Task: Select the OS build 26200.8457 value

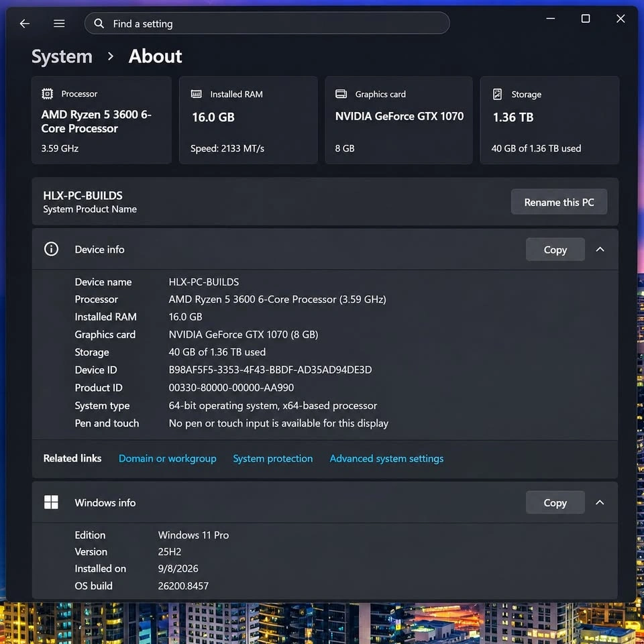Action: (183, 586)
